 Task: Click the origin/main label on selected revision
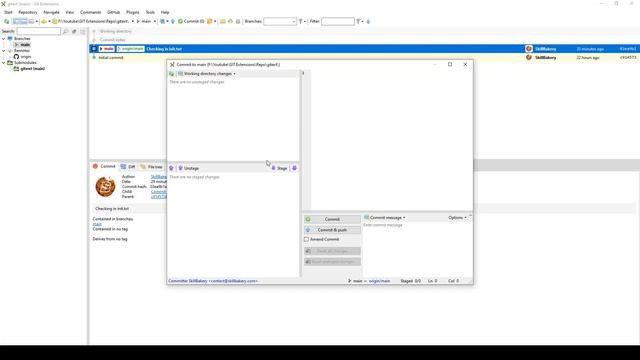point(131,49)
